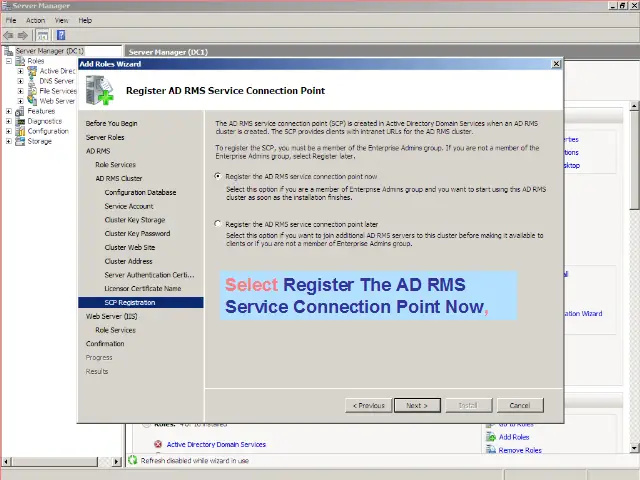
Task: Collapse the Roles tree node
Action: click(x=9, y=61)
